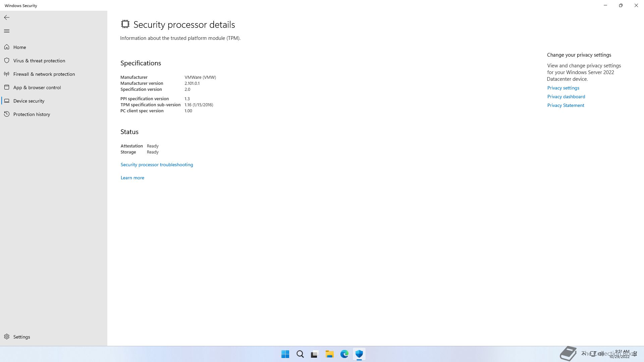Toggle the hamburger navigation menu
This screenshot has width=644, height=362.
click(x=7, y=31)
